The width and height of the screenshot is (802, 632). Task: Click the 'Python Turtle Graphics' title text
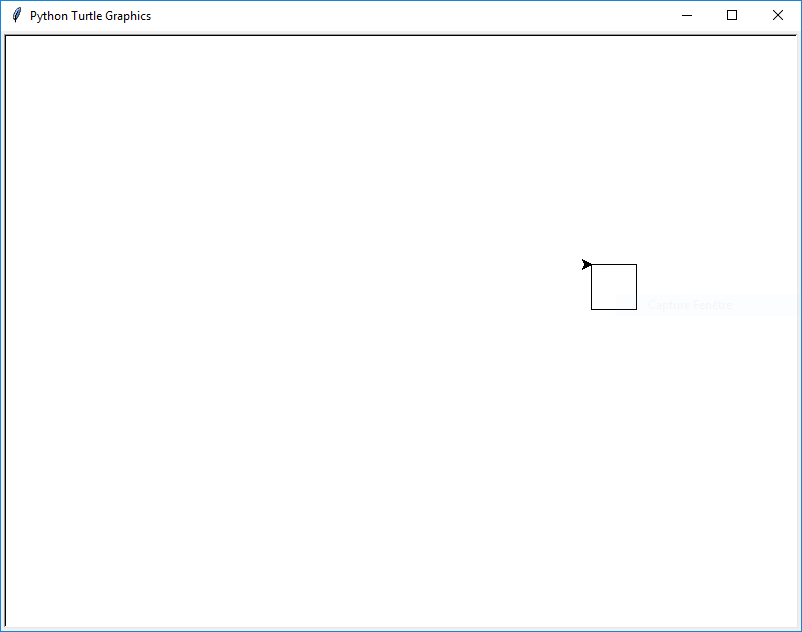pos(91,16)
